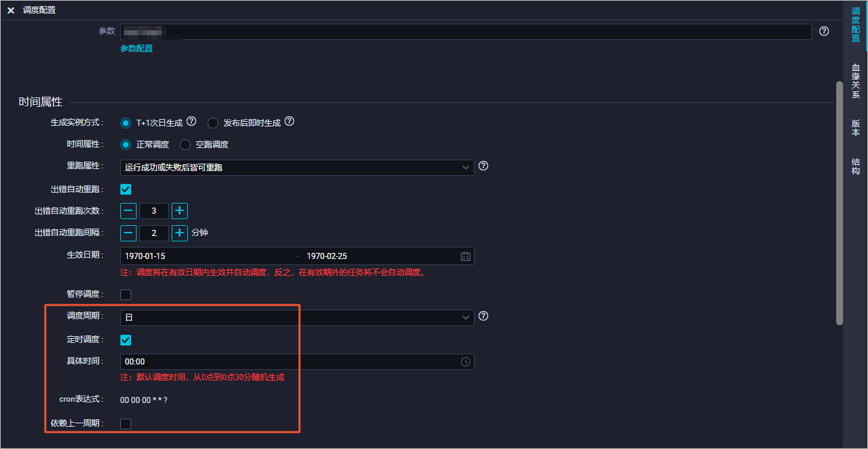Open the 调度周期 dropdown showing 日
The width and height of the screenshot is (868, 449).
(297, 317)
